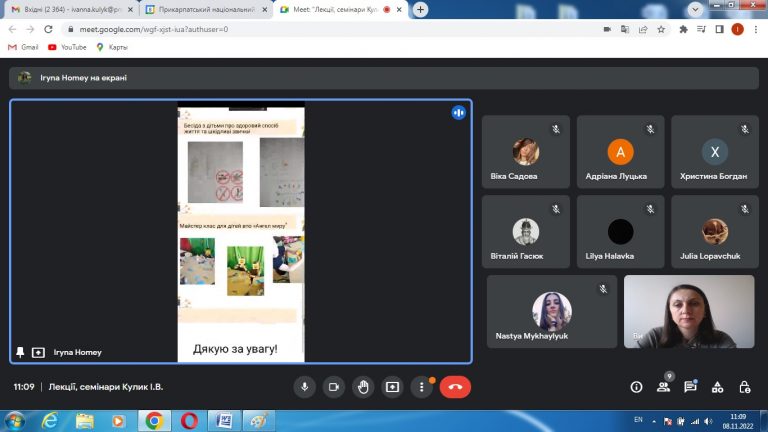Open the three-dot more options menu
Image resolution: width=768 pixels, height=432 pixels.
click(x=421, y=387)
